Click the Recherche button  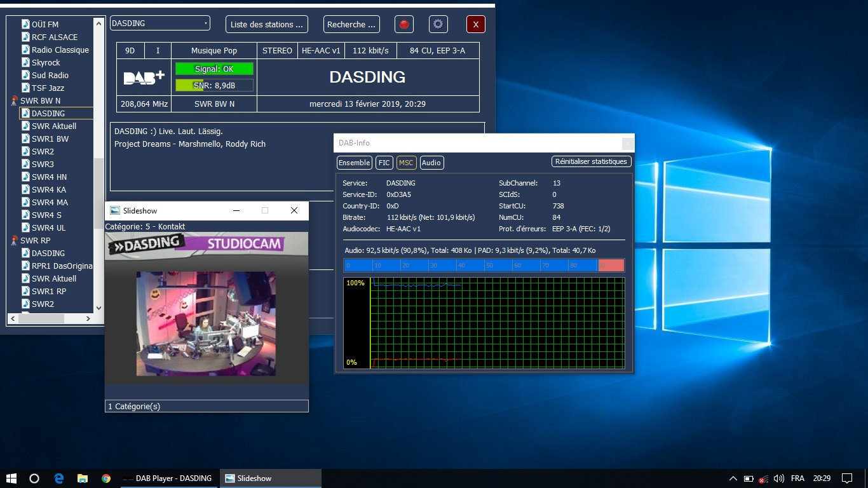(351, 25)
